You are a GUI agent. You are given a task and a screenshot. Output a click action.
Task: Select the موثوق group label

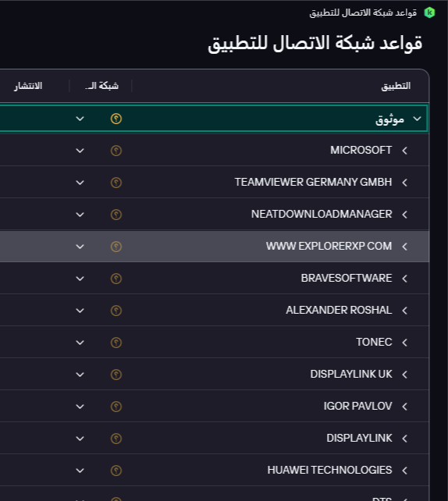[x=389, y=119]
